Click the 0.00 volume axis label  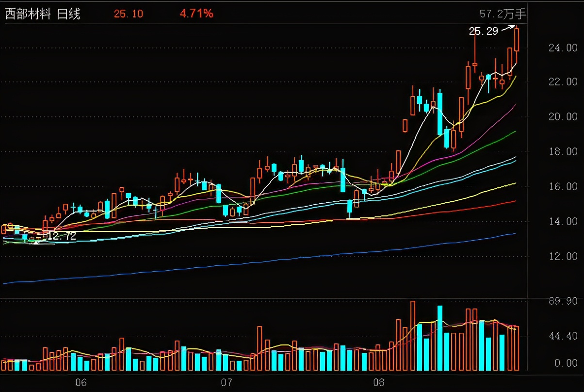click(566, 363)
